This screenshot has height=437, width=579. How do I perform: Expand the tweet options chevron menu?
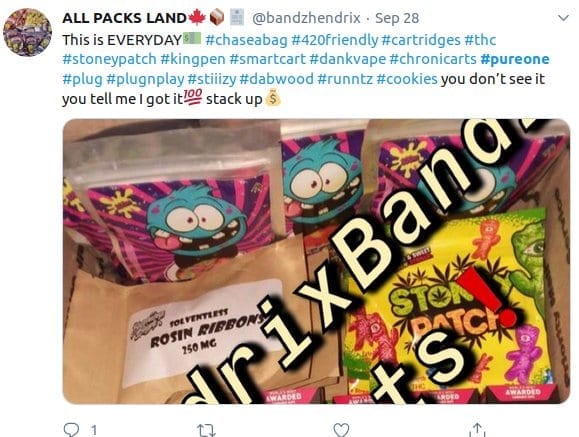click(x=563, y=18)
